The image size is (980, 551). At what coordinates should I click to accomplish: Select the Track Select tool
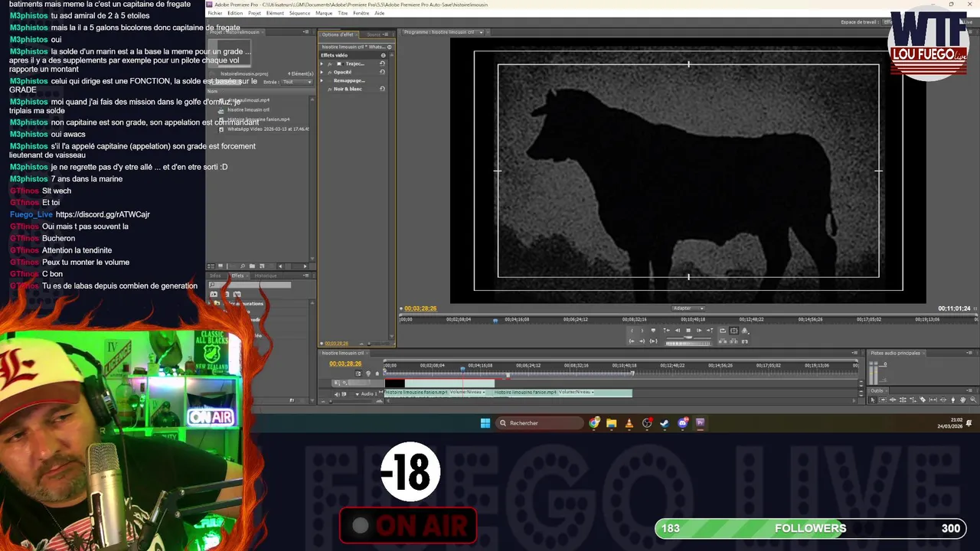point(883,399)
